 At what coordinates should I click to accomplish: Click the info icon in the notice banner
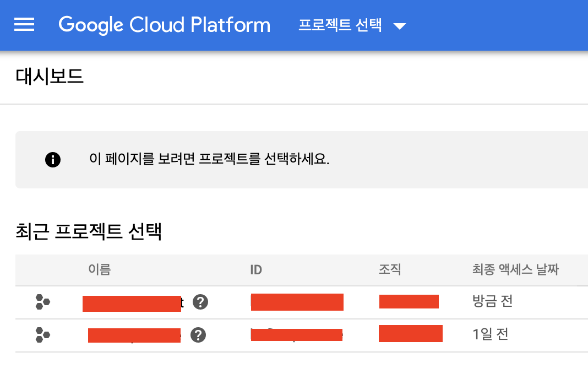pyautogui.click(x=53, y=160)
